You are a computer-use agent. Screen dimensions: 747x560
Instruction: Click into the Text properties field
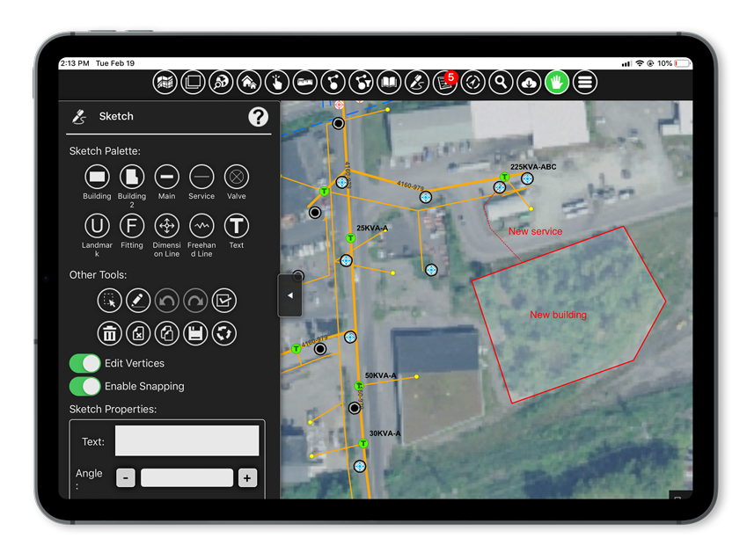click(187, 441)
